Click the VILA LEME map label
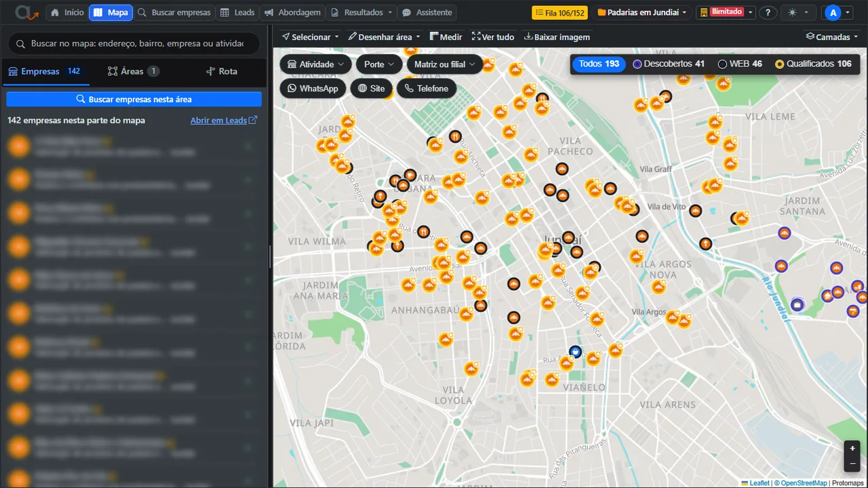The image size is (868, 488). pyautogui.click(x=770, y=117)
